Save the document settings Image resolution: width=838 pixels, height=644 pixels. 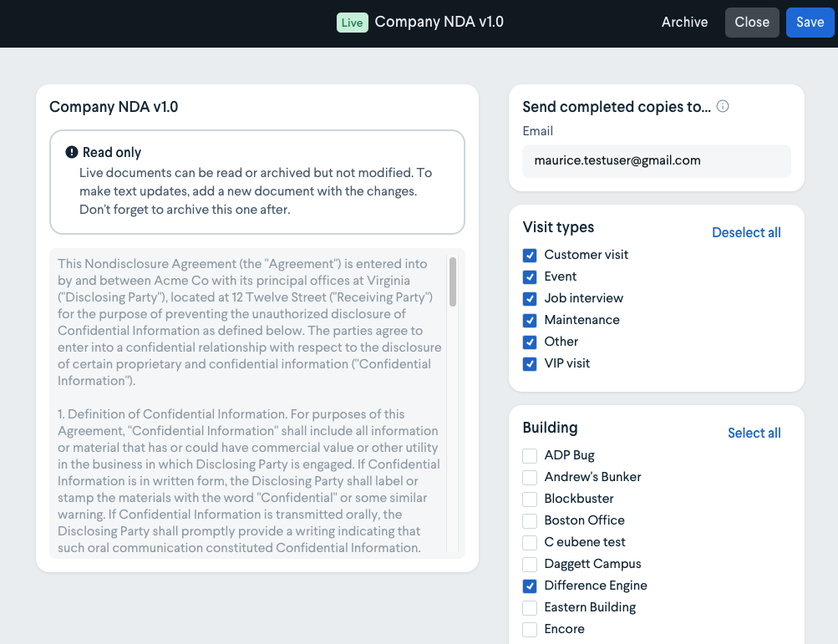pos(810,22)
